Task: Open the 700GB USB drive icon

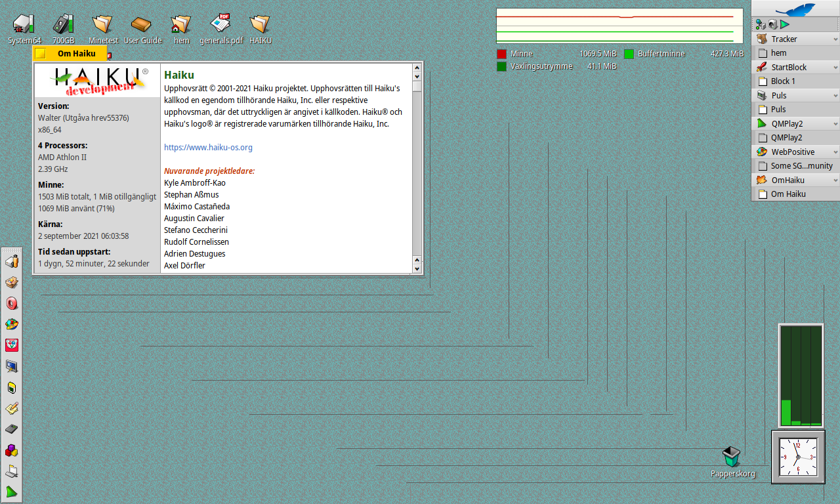Action: (x=63, y=24)
